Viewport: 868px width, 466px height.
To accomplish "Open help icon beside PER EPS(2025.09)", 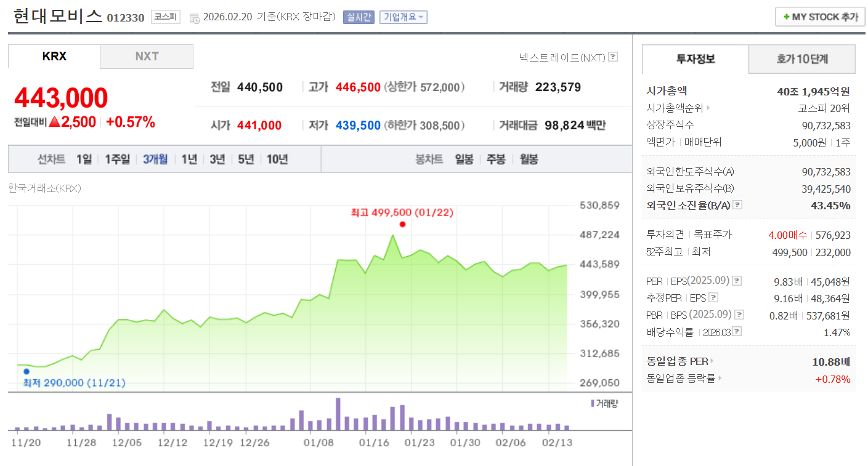I will (737, 281).
